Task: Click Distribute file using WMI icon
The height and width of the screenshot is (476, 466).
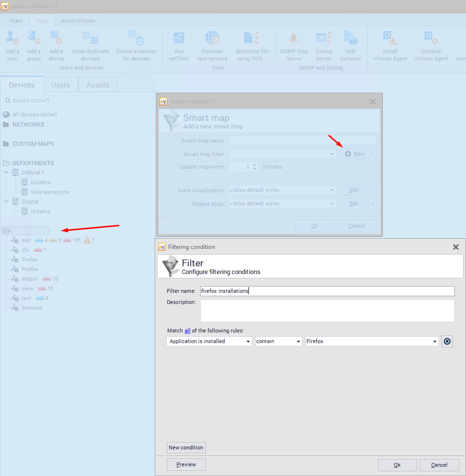Action: click(251, 38)
